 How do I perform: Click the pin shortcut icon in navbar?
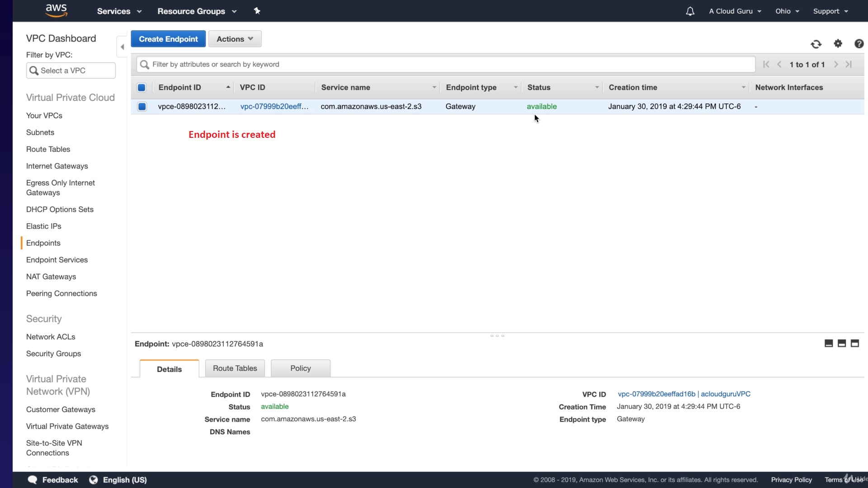tap(257, 11)
